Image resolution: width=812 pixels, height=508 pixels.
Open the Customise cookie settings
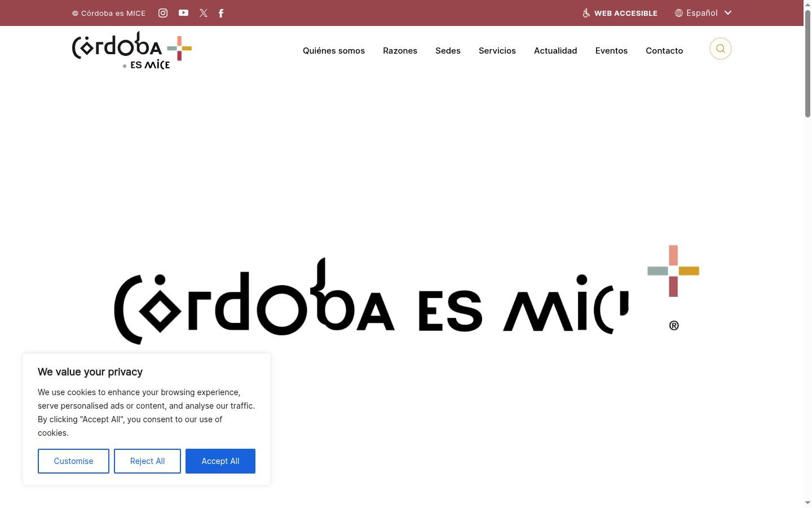[73, 461]
